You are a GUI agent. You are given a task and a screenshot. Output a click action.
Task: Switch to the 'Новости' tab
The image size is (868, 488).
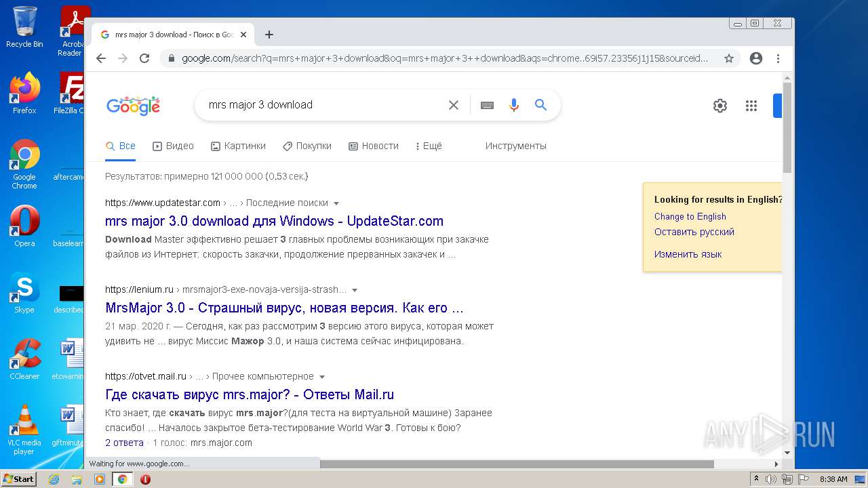coord(374,146)
